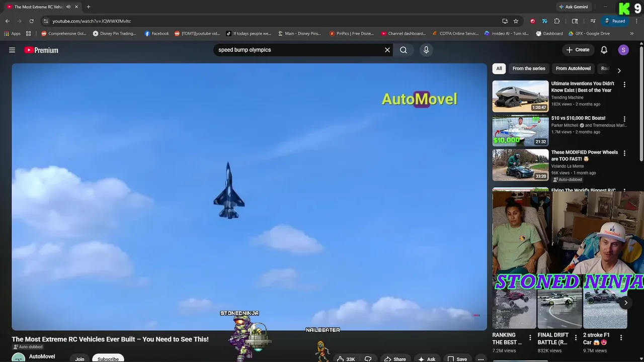644x362 pixels.
Task: Open YouTube notifications bell
Action: [604, 50]
